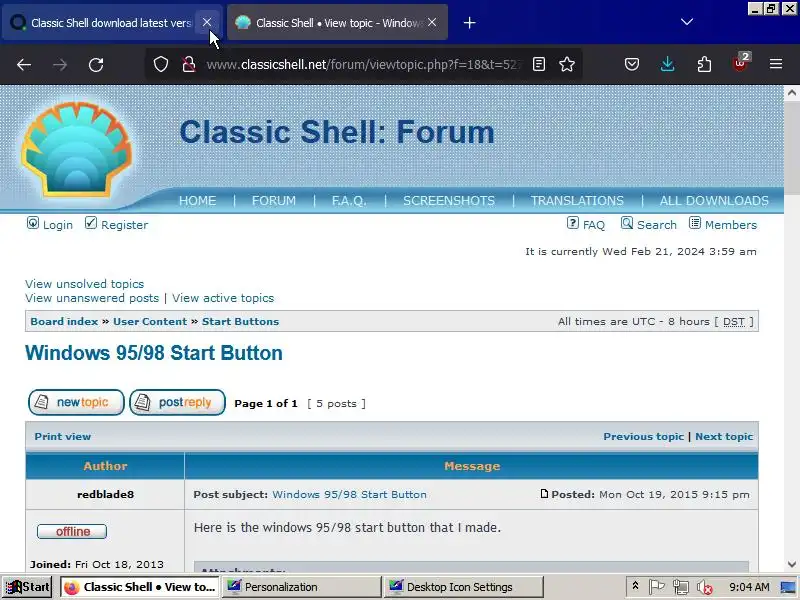The height and width of the screenshot is (600, 800).
Task: Click the network tray icon
Action: point(680,587)
